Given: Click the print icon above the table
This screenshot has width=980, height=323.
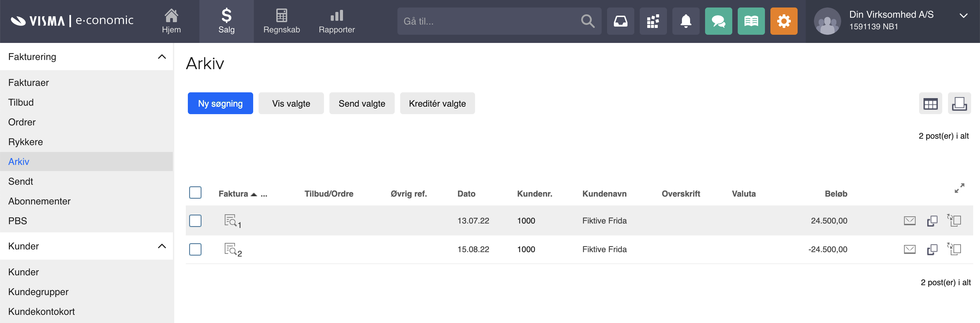Looking at the screenshot, I should click(x=959, y=104).
